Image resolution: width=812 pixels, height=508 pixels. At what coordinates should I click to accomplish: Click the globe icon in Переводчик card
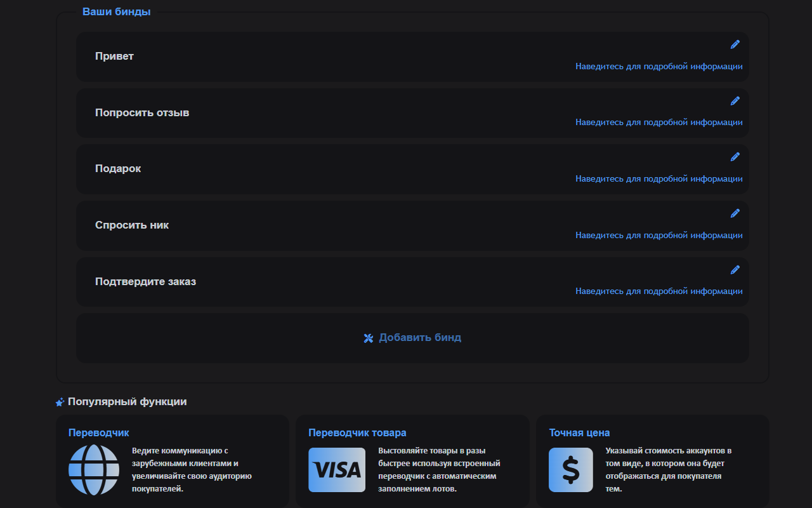click(x=94, y=470)
